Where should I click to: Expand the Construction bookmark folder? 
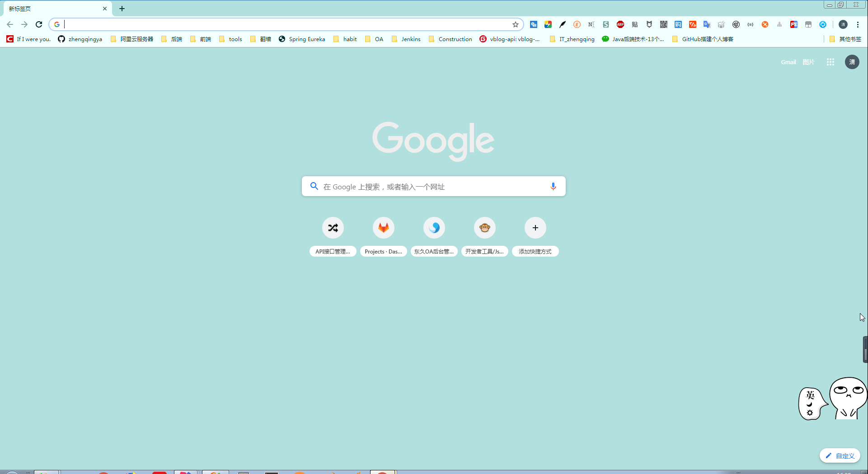point(450,39)
